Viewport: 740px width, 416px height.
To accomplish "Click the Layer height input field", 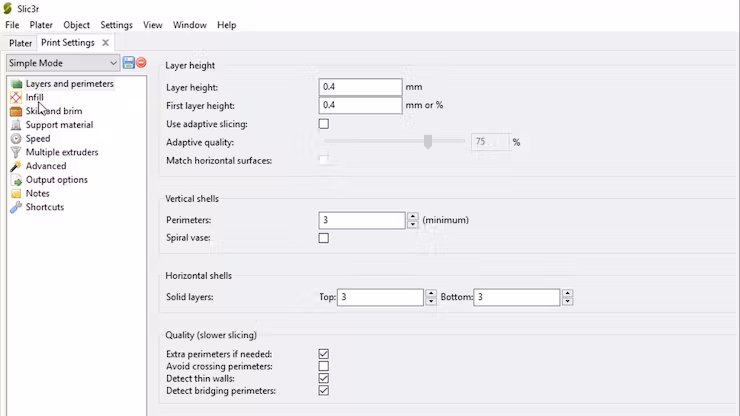I will pyautogui.click(x=361, y=87).
